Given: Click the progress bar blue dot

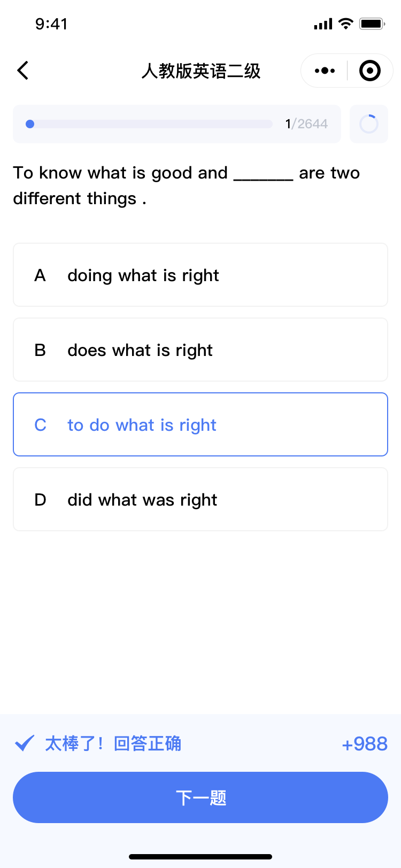Looking at the screenshot, I should [30, 124].
